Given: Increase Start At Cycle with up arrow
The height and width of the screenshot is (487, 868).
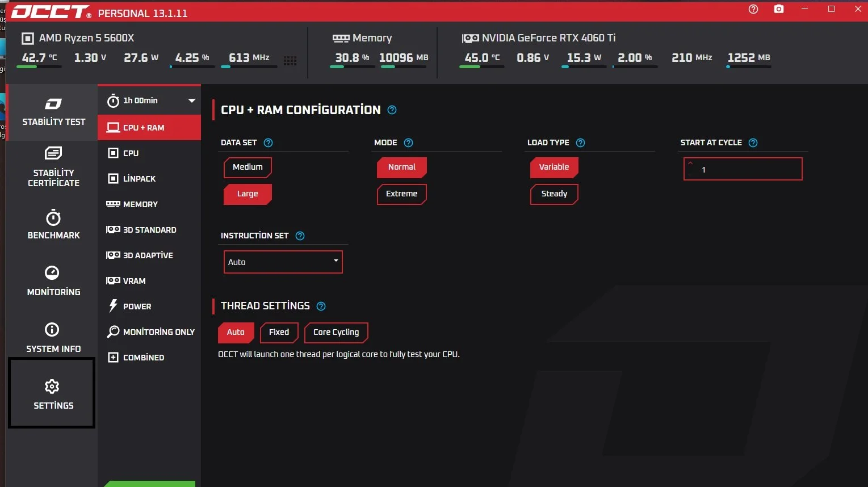Looking at the screenshot, I should point(690,163).
